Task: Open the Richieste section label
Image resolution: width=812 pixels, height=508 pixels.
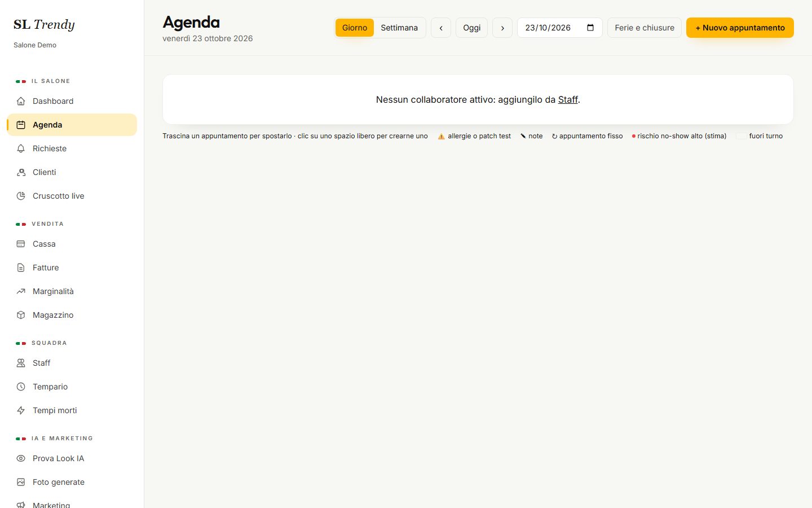Action: pos(50,148)
